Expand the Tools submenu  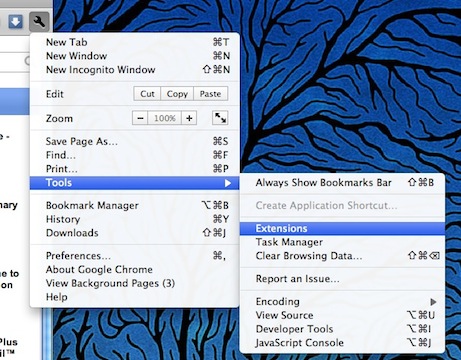(x=135, y=183)
